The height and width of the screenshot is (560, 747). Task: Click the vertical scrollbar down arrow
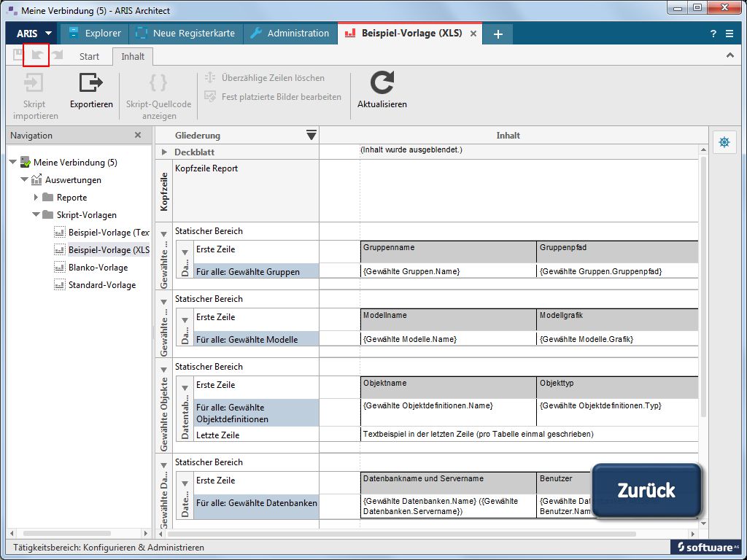pos(704,523)
